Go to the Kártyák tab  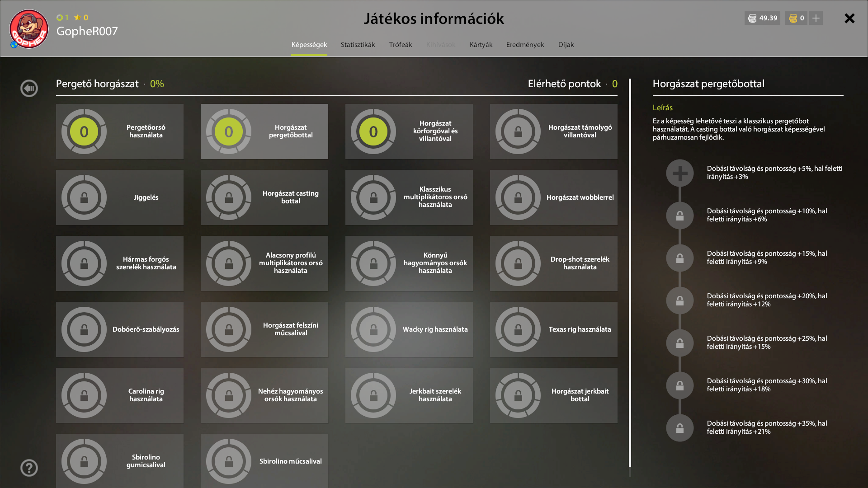click(x=481, y=45)
